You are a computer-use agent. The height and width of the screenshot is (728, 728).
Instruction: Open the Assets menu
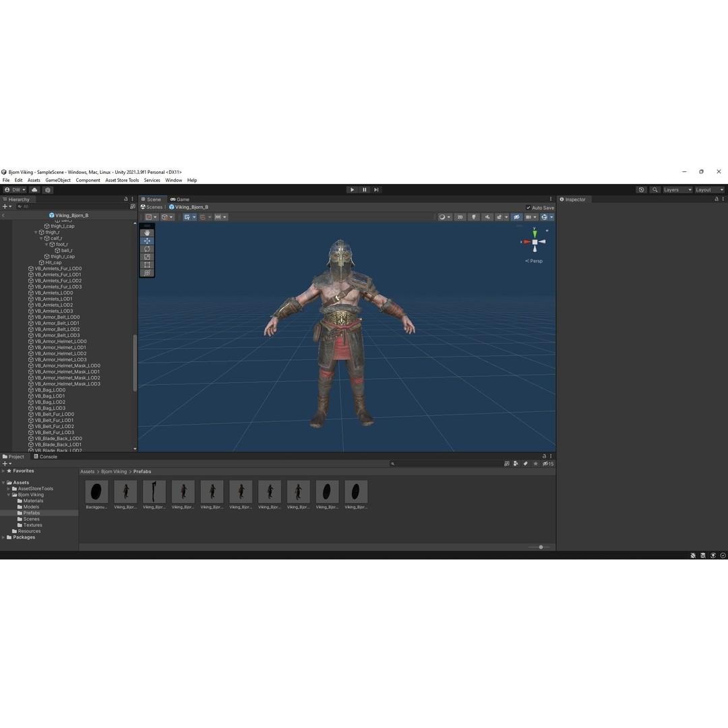pos(34,180)
